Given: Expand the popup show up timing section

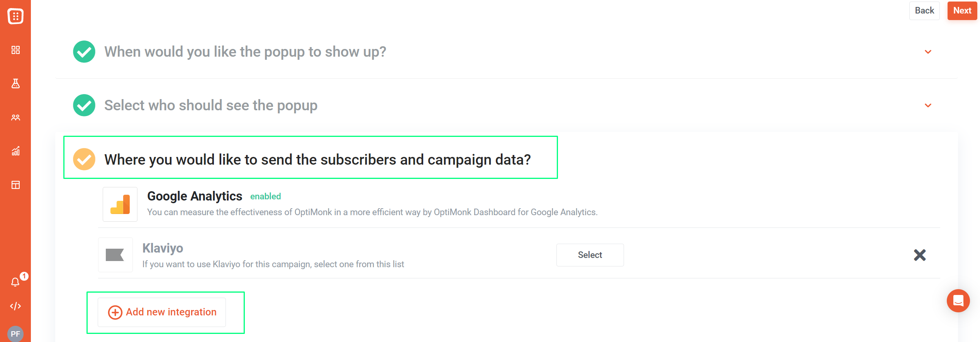Looking at the screenshot, I should click(x=928, y=52).
